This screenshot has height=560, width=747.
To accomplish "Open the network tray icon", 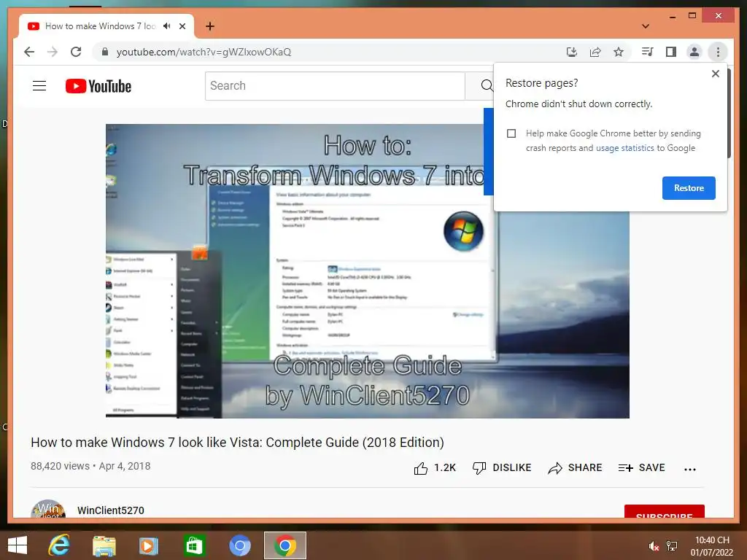I will click(x=672, y=546).
